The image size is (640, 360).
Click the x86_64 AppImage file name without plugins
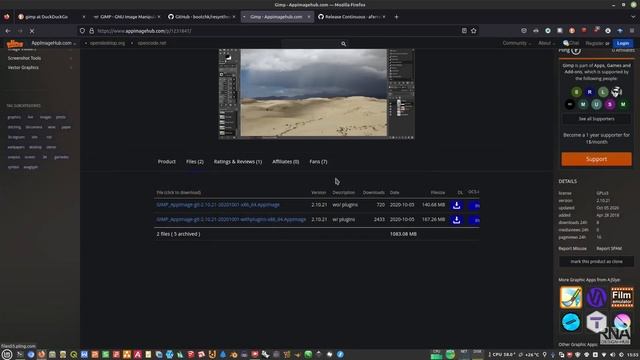coord(218,205)
